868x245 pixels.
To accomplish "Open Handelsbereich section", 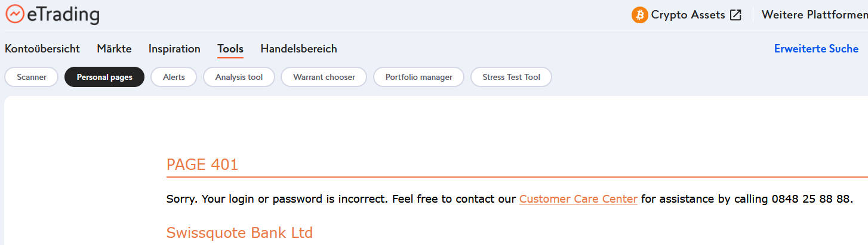I will 298,49.
